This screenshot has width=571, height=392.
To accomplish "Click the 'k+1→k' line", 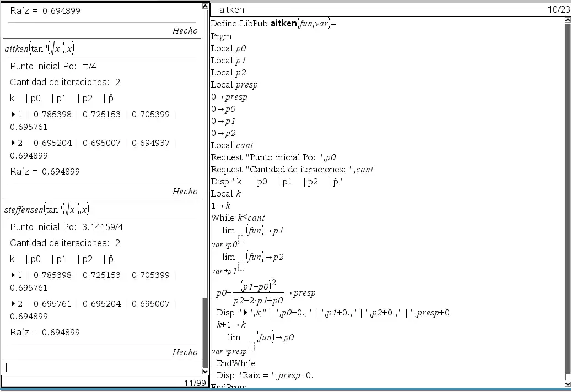I will tap(231, 325).
